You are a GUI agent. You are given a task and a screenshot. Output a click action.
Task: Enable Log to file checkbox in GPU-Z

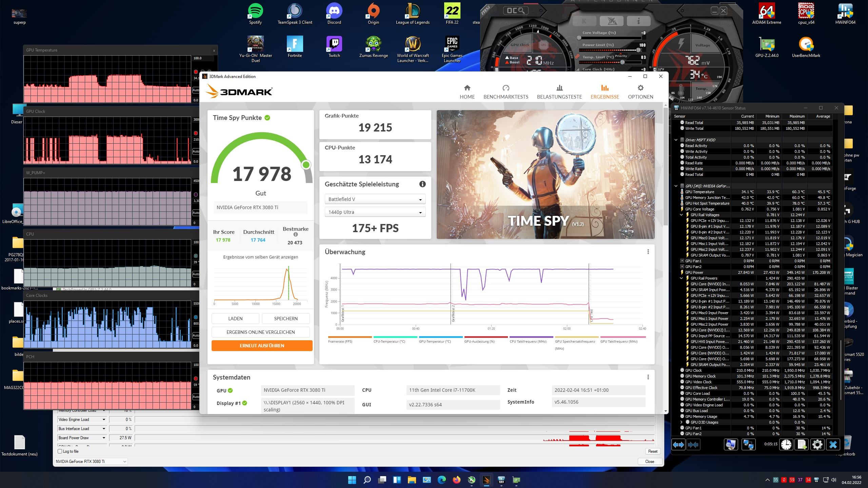click(x=60, y=451)
